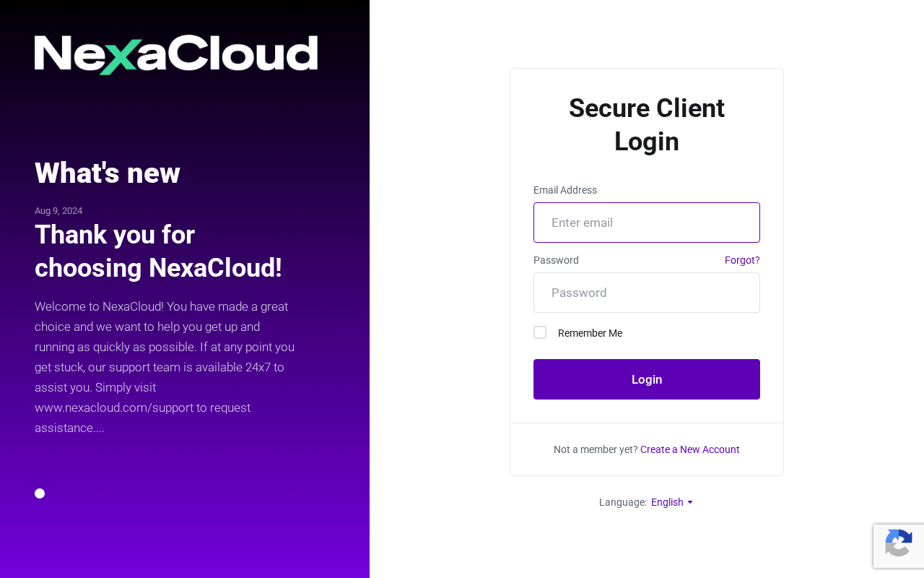Click the caret arrow beside English
The height and width of the screenshot is (578, 924).
click(x=690, y=502)
